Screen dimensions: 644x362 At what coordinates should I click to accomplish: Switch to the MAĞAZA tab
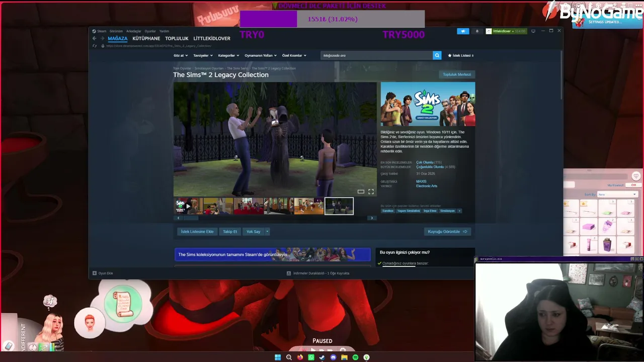117,38
